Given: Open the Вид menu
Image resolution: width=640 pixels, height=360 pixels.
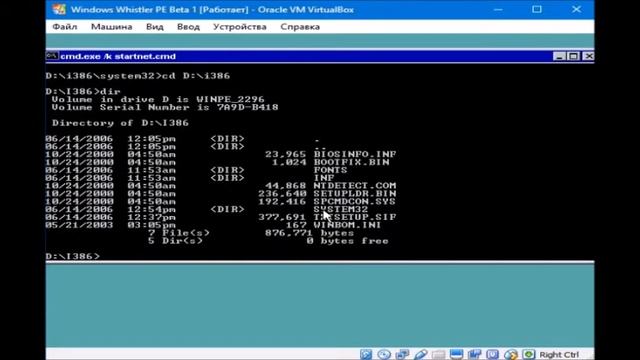Looking at the screenshot, I should pyautogui.click(x=155, y=27).
